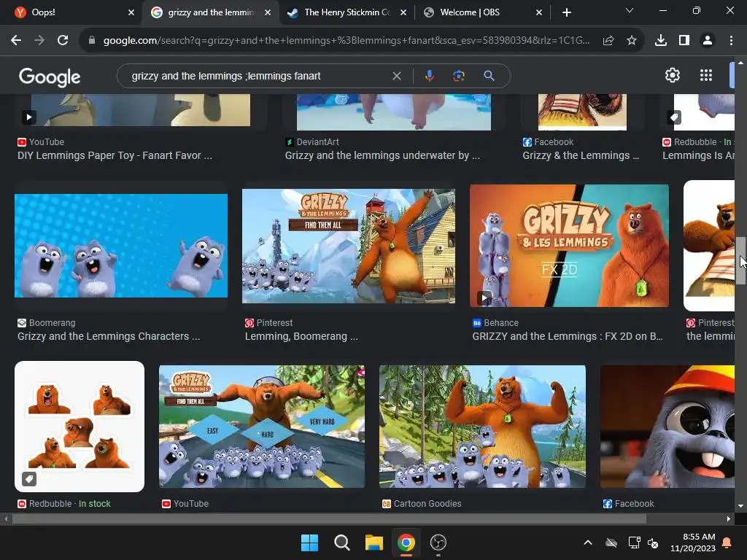Open Google quick settings gear
747x560 pixels.
pyautogui.click(x=672, y=75)
